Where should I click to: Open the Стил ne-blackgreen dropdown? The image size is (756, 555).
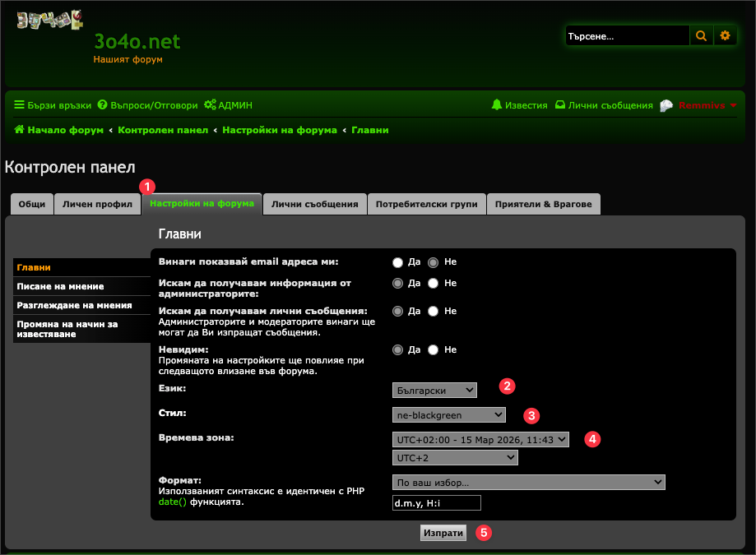point(449,414)
